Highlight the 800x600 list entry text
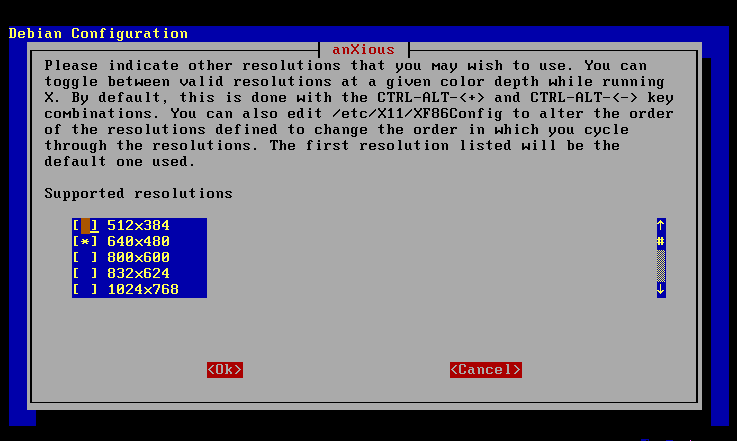The width and height of the screenshot is (737, 441). (138, 258)
